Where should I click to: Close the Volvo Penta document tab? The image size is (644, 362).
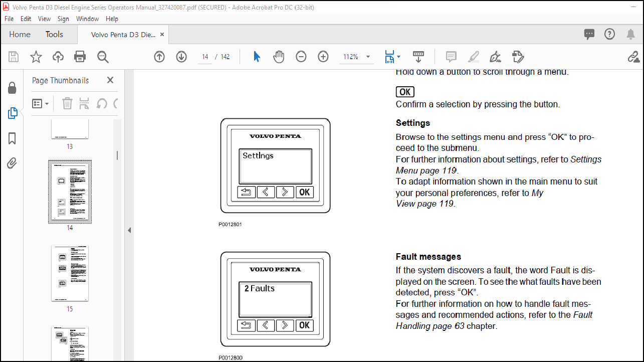(162, 35)
